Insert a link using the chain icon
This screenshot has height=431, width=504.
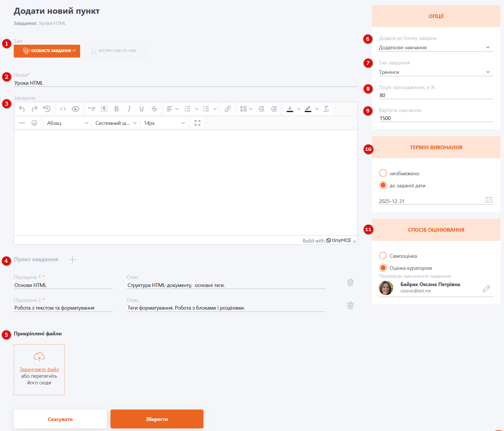(228, 109)
